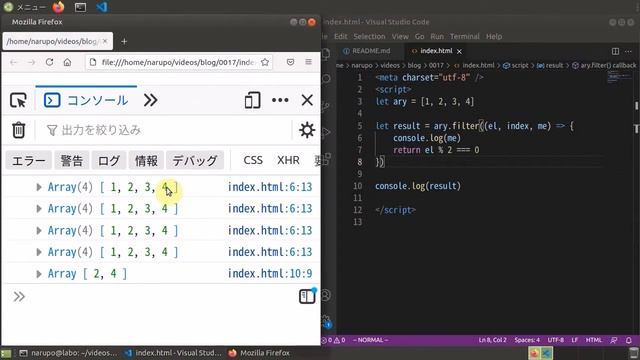Split the VS Code editor right
The width and height of the screenshot is (640, 360).
pos(615,51)
